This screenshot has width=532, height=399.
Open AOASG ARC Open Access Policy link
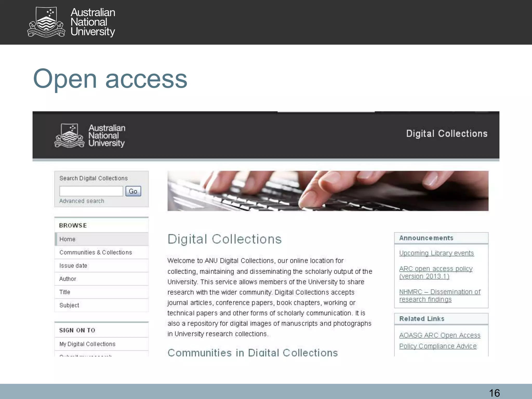pos(440,341)
